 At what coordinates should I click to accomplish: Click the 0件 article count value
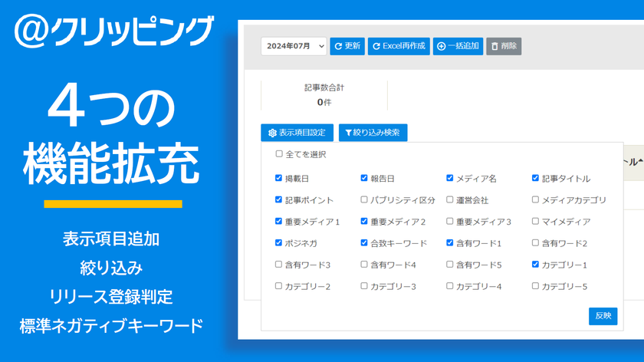pos(324,102)
